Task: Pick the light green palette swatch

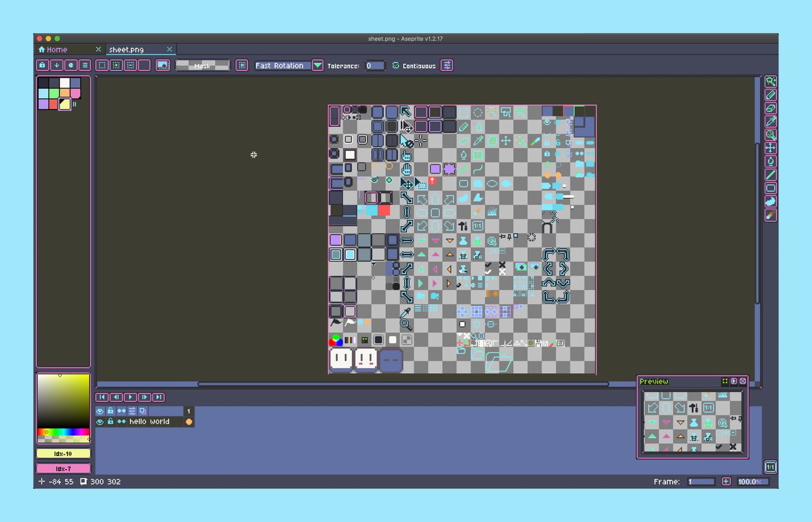Action: coord(54,93)
